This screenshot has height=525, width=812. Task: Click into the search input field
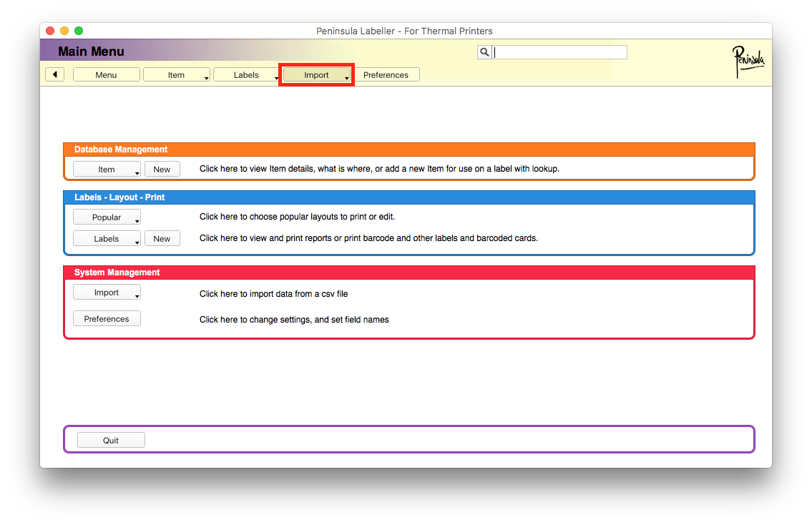click(x=559, y=51)
